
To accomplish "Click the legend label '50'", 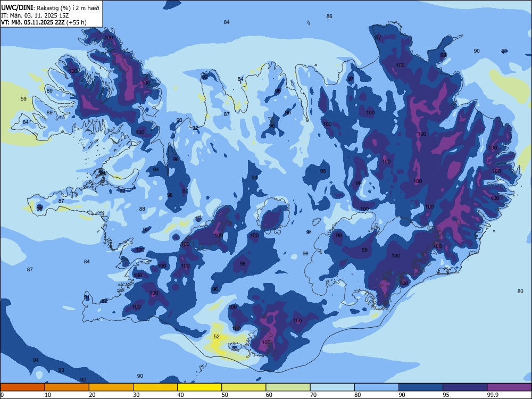I will point(225,395).
